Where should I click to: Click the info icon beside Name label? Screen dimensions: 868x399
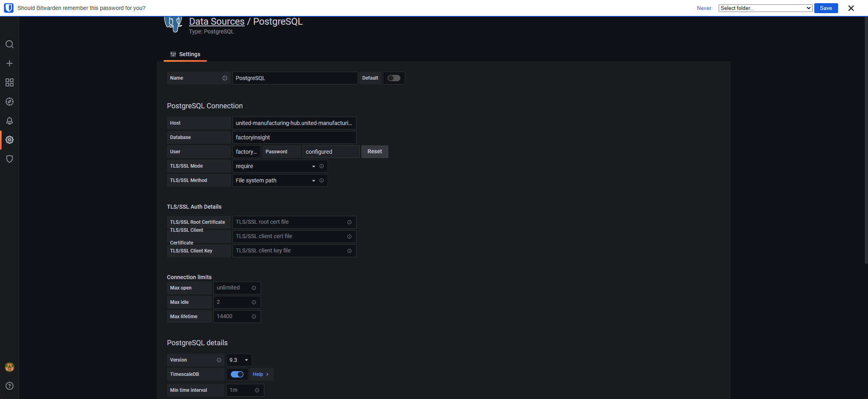(x=225, y=78)
